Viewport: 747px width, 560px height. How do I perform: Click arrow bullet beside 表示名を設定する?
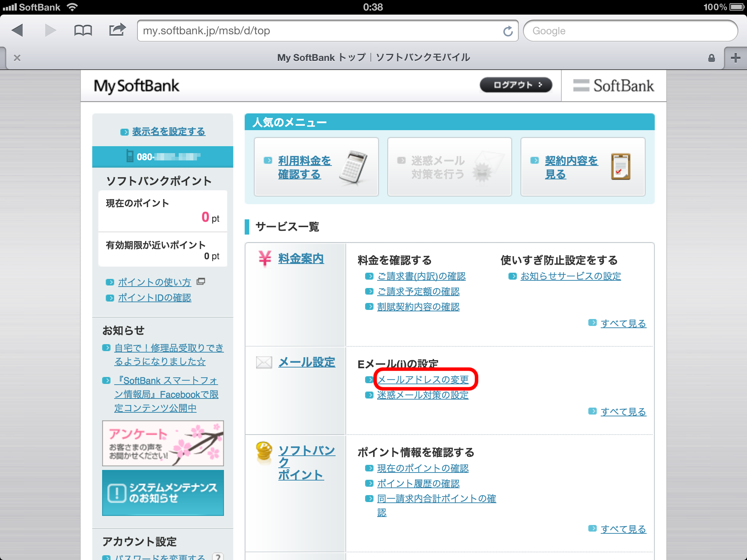click(x=124, y=132)
